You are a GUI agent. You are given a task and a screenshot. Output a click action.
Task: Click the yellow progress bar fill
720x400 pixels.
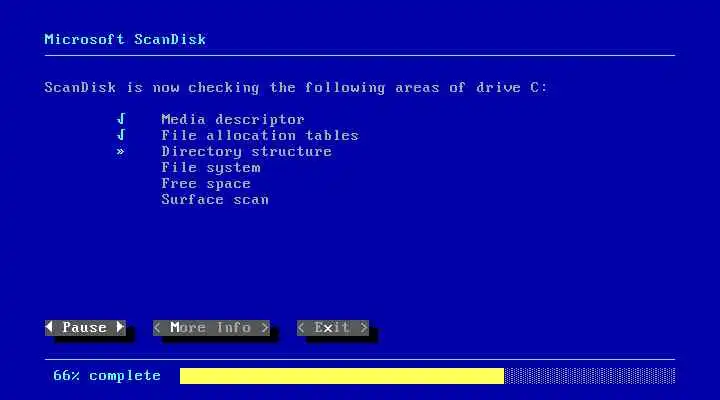pyautogui.click(x=342, y=376)
